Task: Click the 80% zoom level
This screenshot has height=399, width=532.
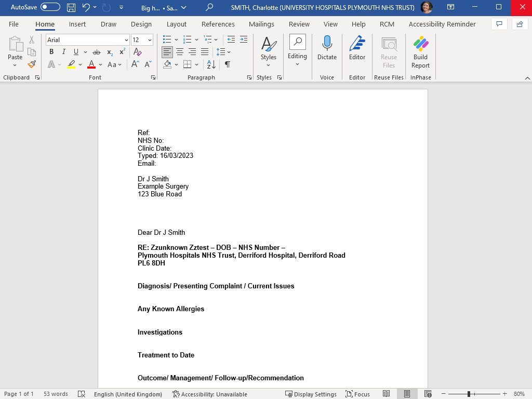Action: click(519, 394)
